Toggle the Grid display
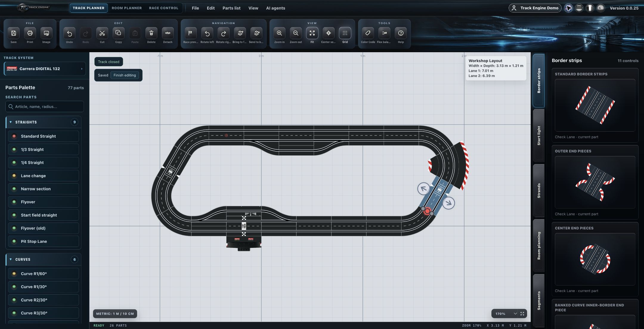Screen dimensions: 644x329 [x=345, y=33]
